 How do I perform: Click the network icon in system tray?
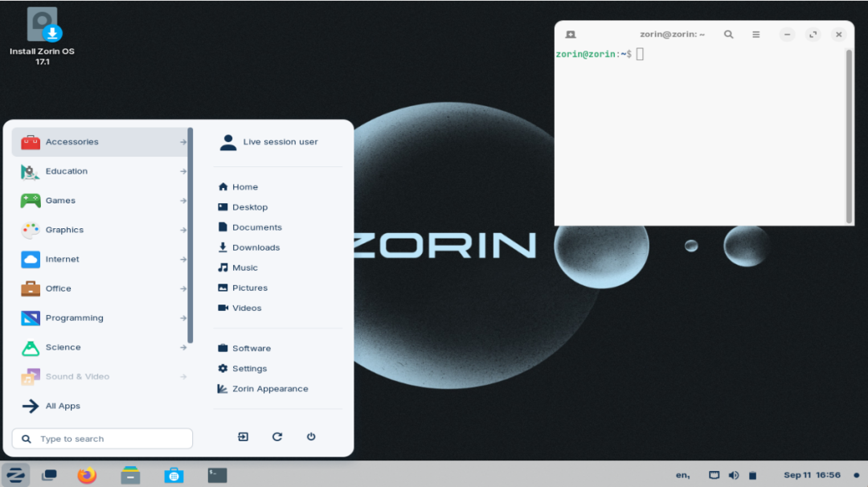tap(714, 475)
